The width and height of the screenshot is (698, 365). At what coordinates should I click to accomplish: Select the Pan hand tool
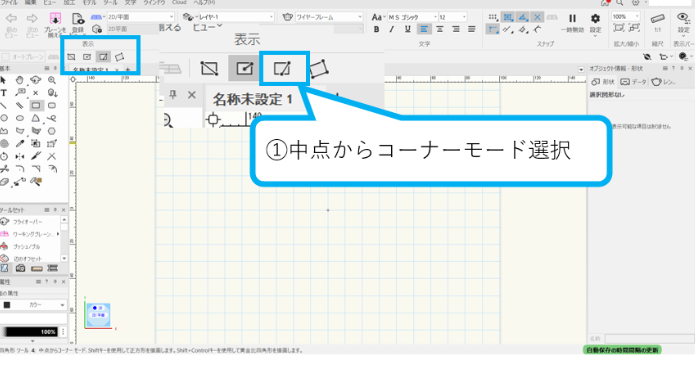[x=20, y=80]
